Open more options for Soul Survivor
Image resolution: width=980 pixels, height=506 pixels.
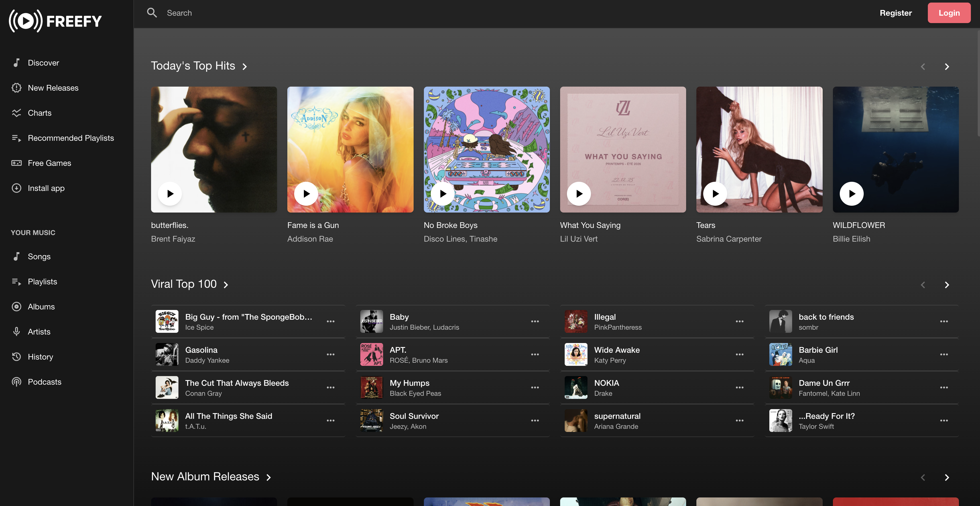(535, 421)
